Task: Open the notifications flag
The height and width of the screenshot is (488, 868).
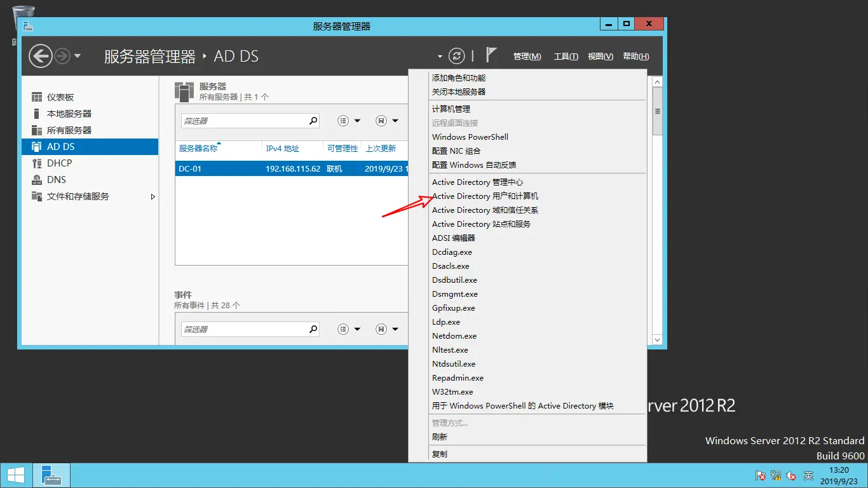Action: (491, 55)
